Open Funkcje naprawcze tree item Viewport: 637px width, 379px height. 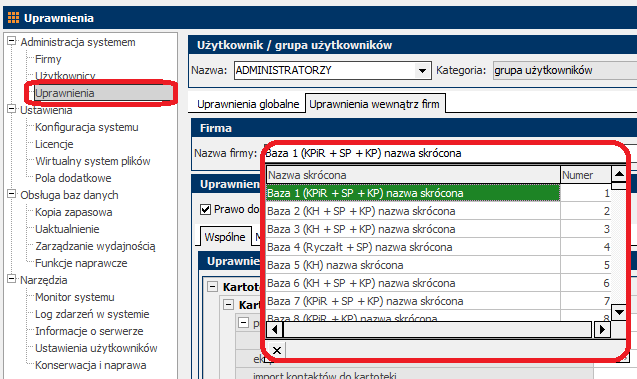81,263
